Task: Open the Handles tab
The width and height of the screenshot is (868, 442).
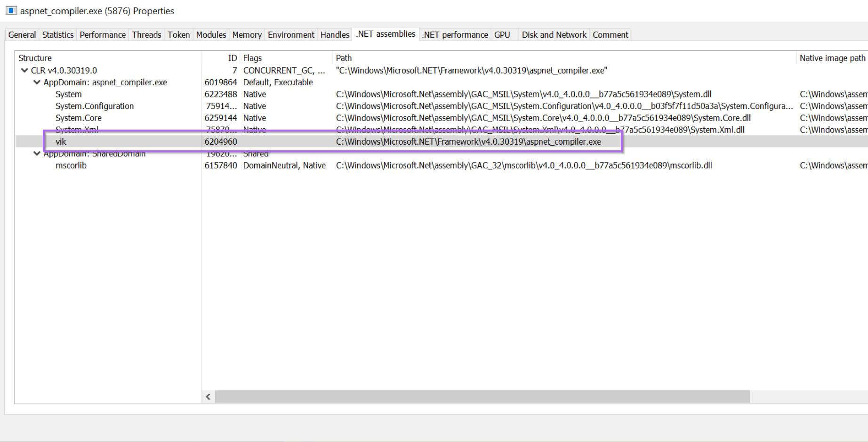Action: point(334,34)
